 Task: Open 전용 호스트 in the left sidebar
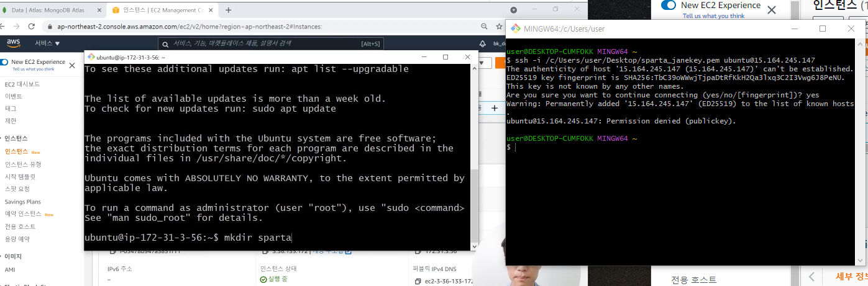[20, 226]
